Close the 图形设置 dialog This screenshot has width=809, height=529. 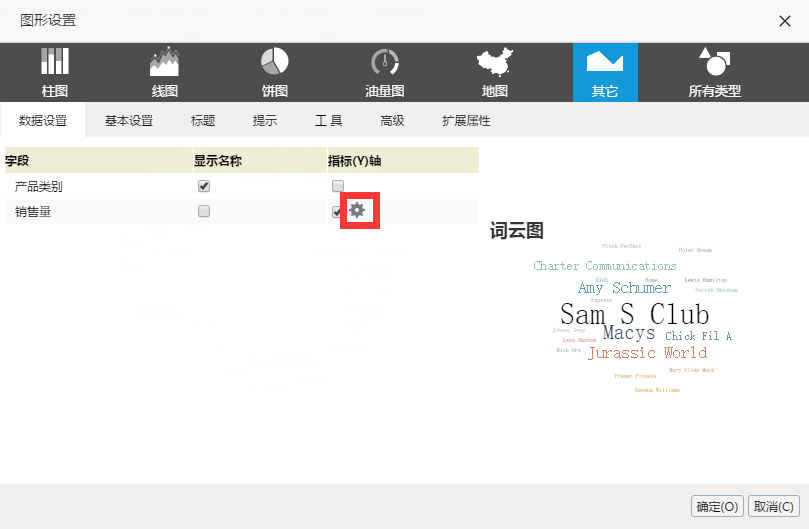785,21
